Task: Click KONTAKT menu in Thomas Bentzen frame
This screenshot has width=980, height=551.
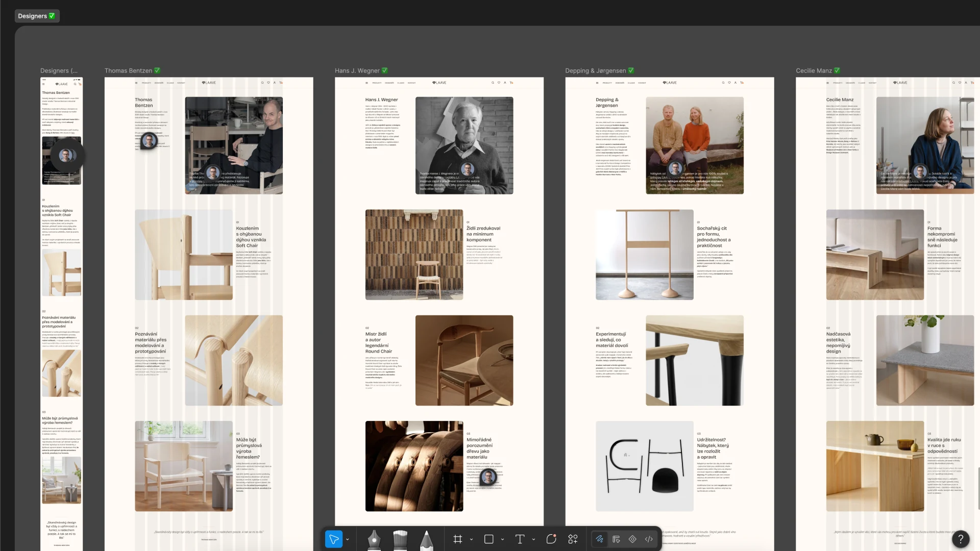Action: pyautogui.click(x=181, y=83)
